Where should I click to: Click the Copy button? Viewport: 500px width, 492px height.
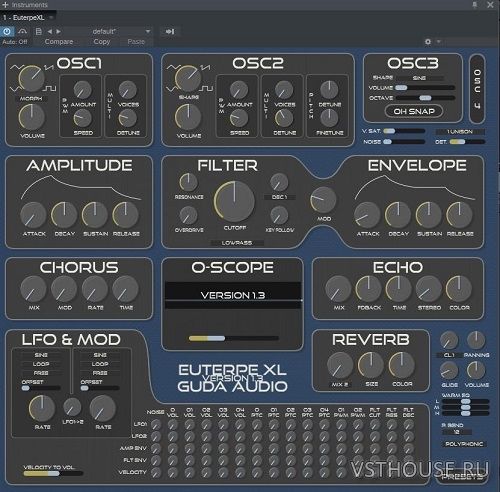point(102,42)
